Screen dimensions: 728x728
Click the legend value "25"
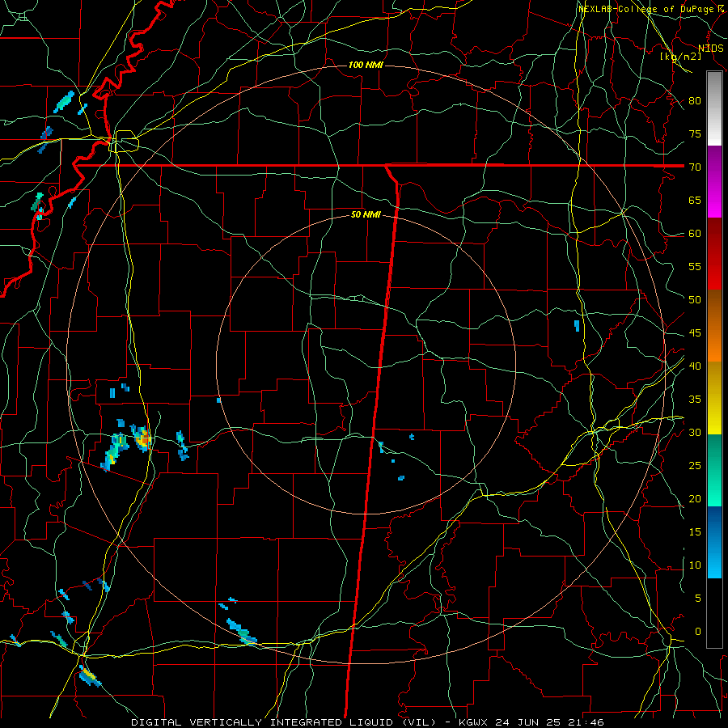tap(695, 466)
